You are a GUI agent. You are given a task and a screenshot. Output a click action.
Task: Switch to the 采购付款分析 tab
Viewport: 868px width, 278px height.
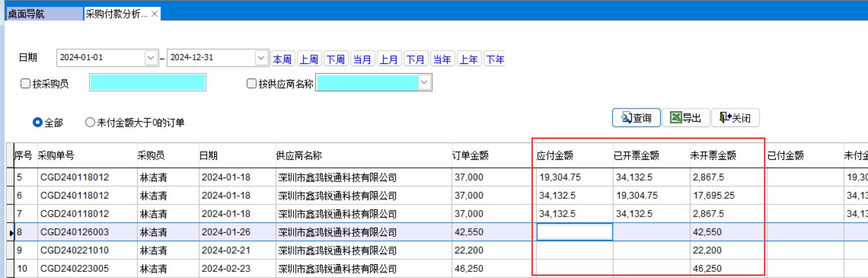coord(116,14)
